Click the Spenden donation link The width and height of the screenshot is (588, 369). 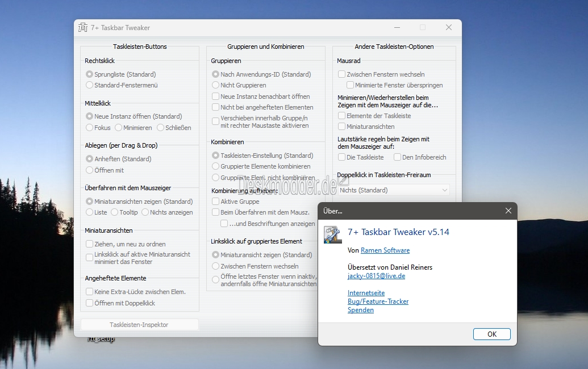point(361,310)
